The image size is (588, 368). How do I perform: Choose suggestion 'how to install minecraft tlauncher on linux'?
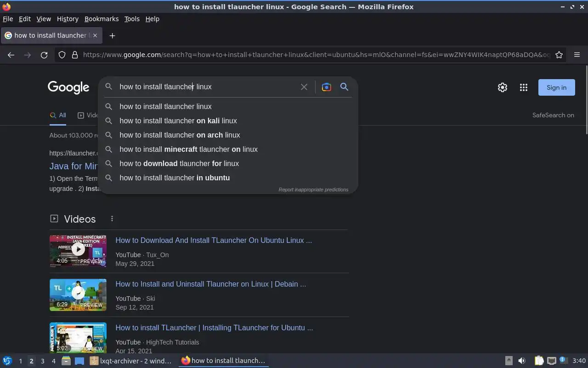pos(228,149)
